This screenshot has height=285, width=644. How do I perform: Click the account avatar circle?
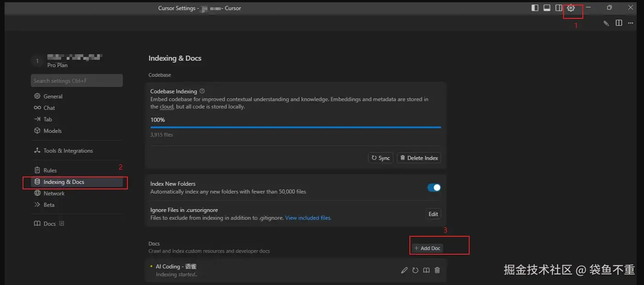tap(37, 61)
